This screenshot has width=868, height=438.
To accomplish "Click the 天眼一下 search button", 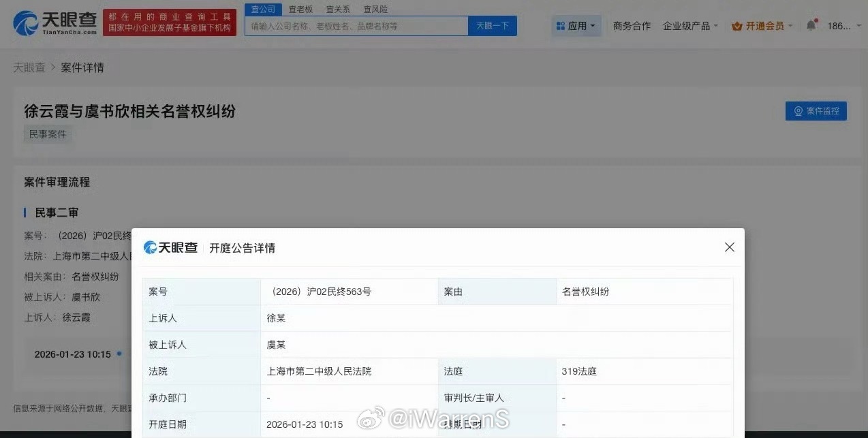I will pos(492,25).
